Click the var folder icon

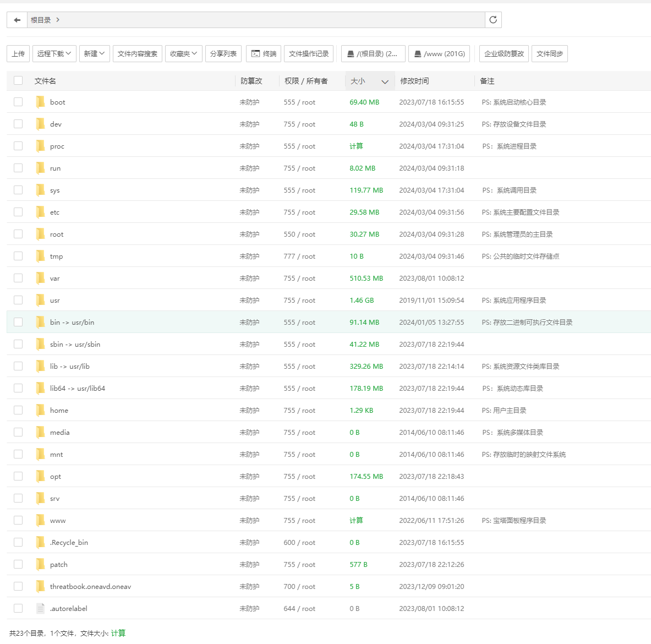pyautogui.click(x=40, y=278)
